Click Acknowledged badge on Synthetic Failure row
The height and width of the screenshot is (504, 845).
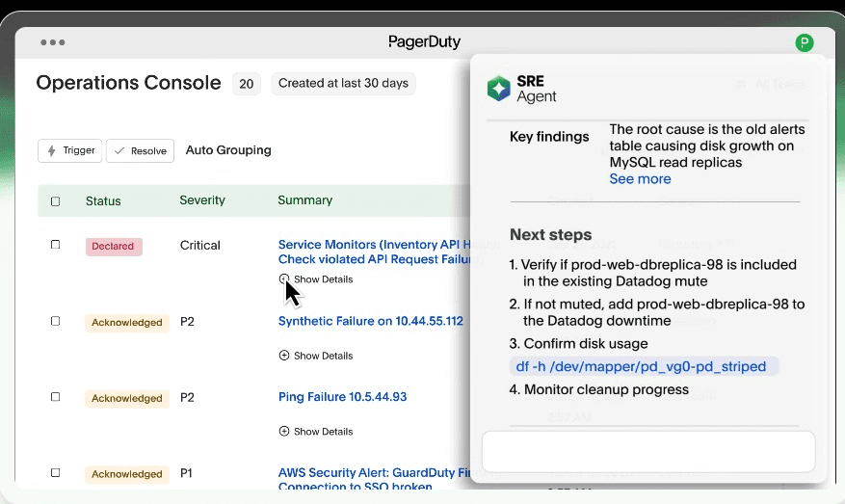tap(127, 322)
